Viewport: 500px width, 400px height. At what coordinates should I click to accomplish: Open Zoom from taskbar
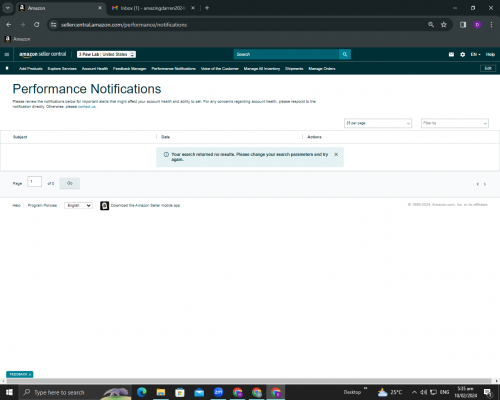[218, 392]
